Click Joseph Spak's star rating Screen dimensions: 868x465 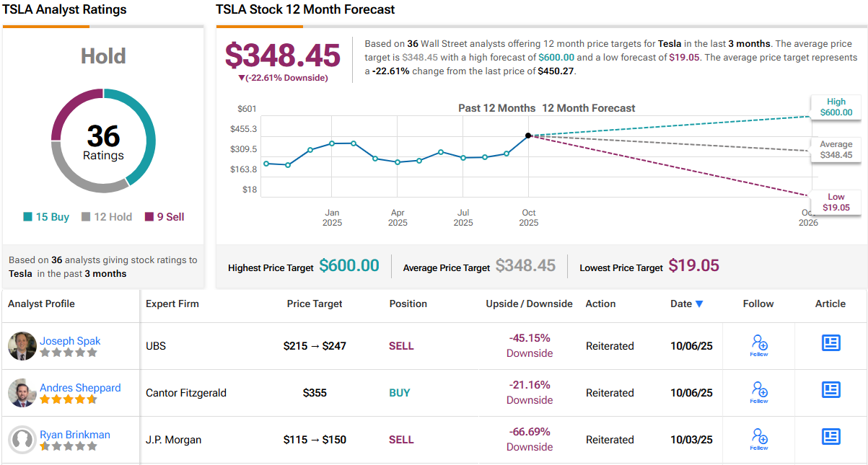pyautogui.click(x=68, y=353)
